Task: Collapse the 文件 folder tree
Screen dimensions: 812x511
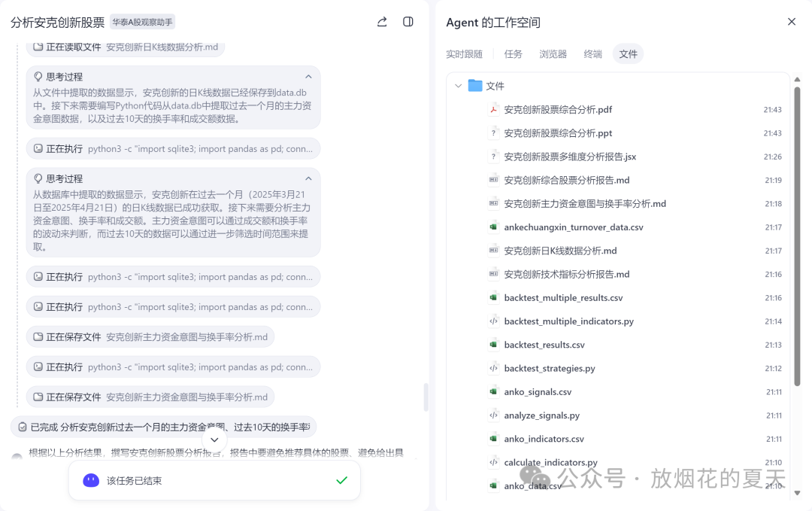Action: pos(458,86)
